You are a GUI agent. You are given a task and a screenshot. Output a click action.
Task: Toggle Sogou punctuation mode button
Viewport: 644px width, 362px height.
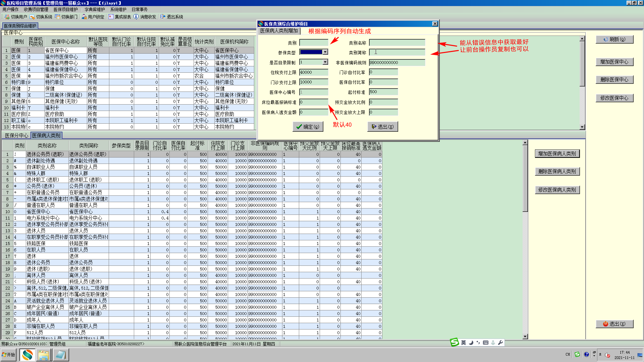[x=478, y=343]
